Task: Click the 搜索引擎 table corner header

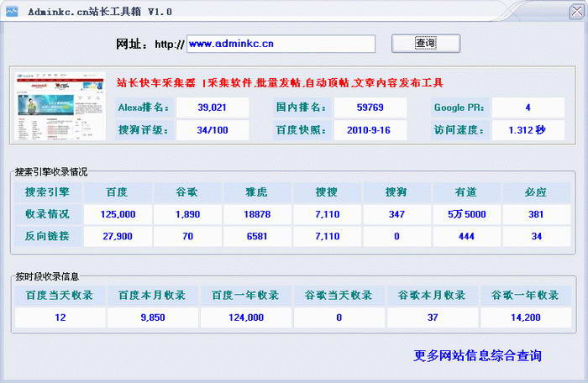Action: pos(48,192)
